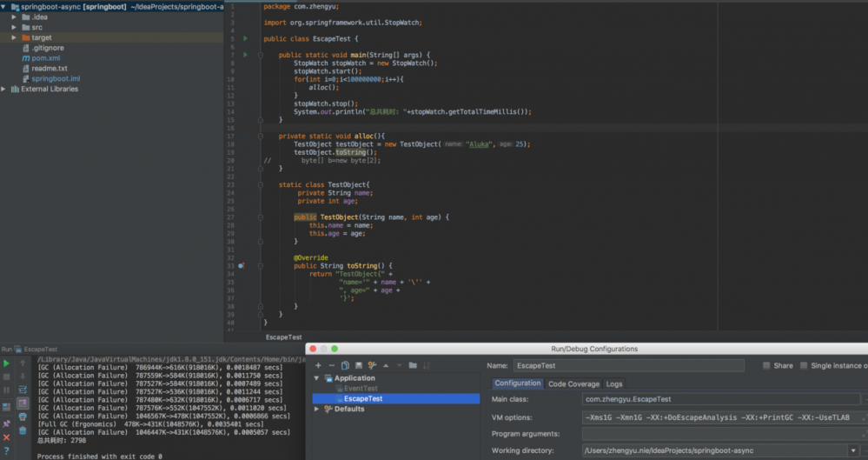Click the copy configuration icon
This screenshot has height=460, width=868.
coord(345,365)
